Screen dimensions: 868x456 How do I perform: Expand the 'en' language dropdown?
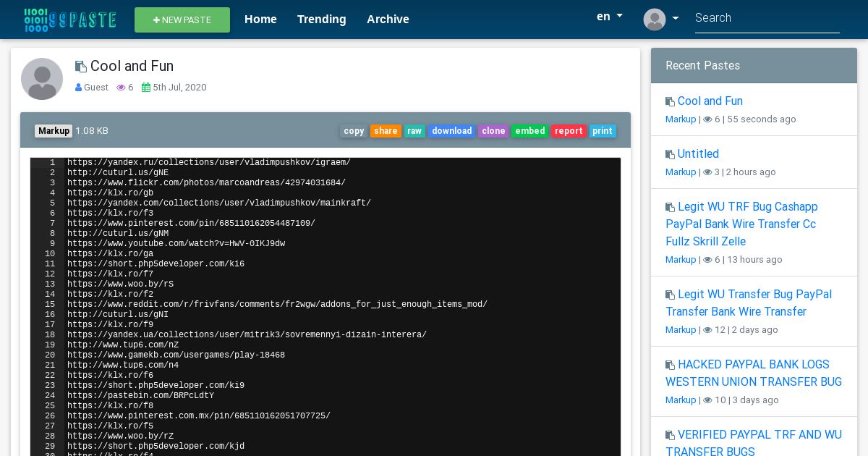[610, 17]
